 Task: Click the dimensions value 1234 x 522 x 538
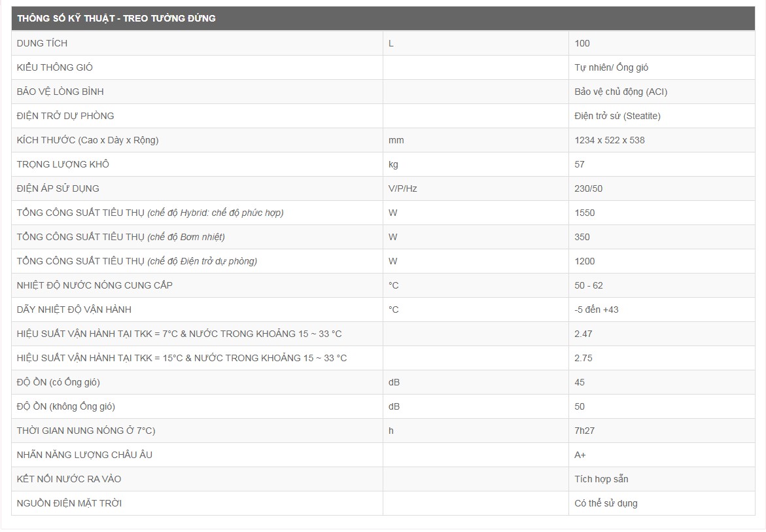point(609,140)
